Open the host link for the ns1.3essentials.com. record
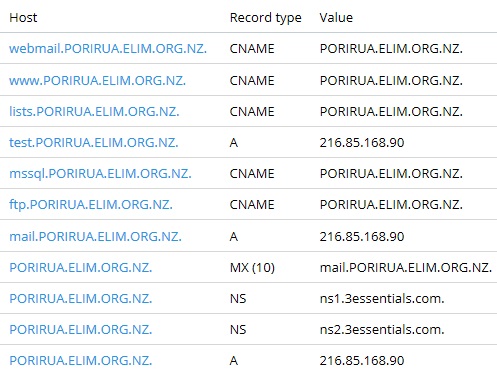Image resolution: width=497 pixels, height=372 pixels. (x=81, y=299)
